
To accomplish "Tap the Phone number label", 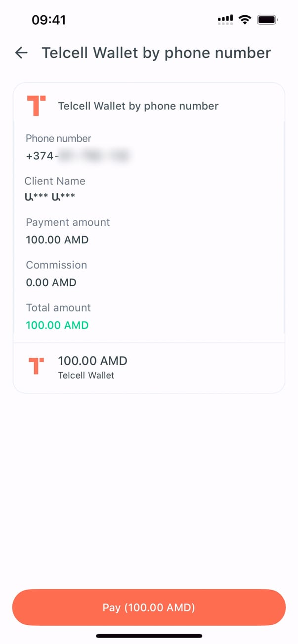I will 58,139.
